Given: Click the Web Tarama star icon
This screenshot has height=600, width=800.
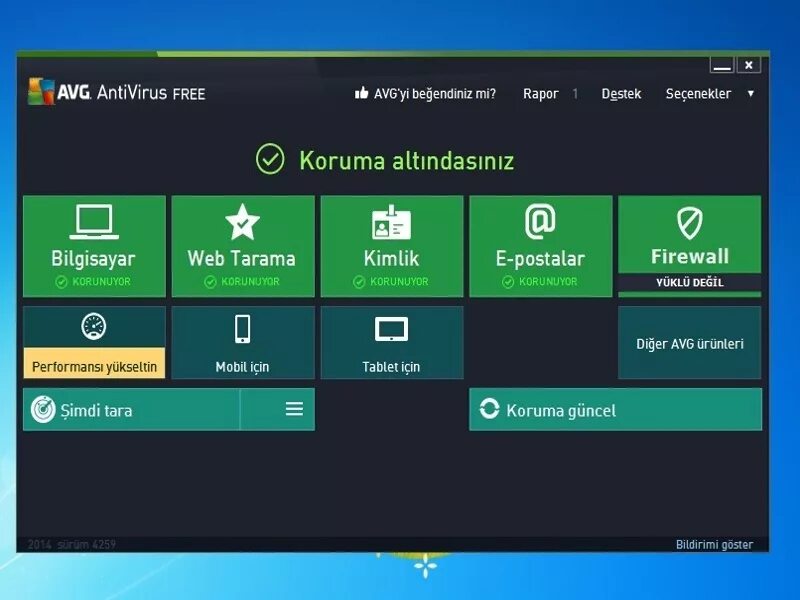Looking at the screenshot, I should point(242,222).
